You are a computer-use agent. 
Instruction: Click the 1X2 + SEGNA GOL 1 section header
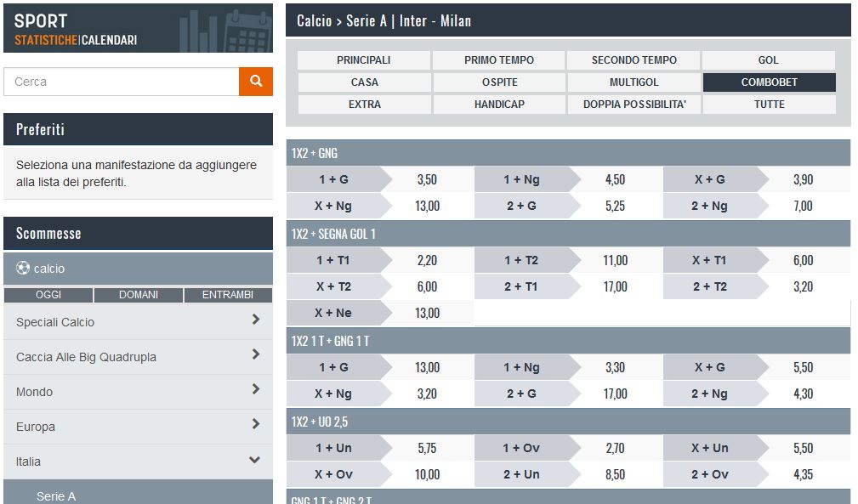pyautogui.click(x=569, y=234)
